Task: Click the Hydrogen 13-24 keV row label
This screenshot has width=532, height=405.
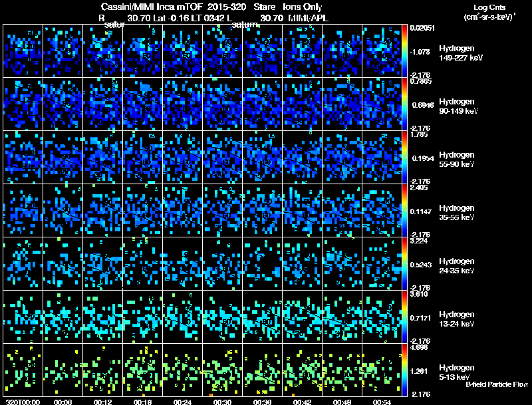Action: [x=457, y=319]
